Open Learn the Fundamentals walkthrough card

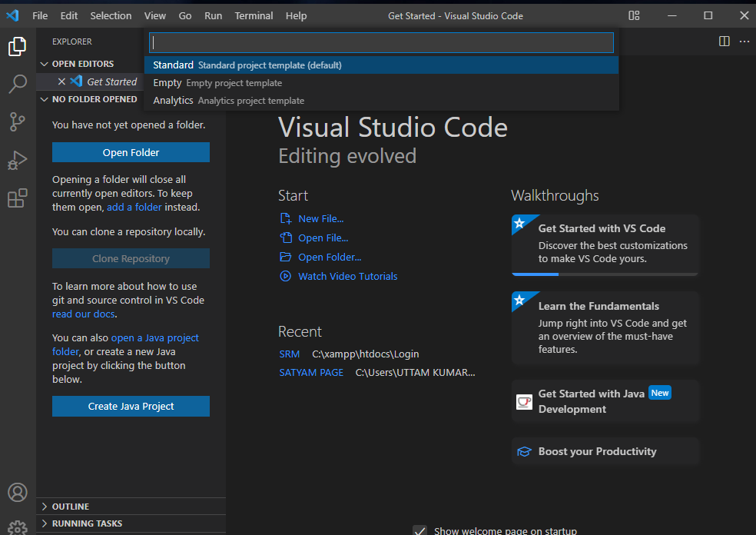[x=605, y=327]
